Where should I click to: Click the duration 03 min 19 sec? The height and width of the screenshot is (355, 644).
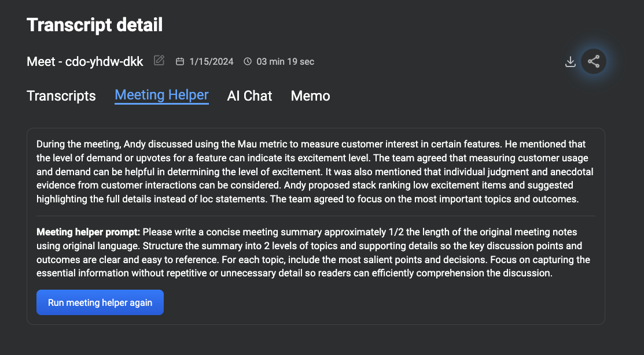coord(285,61)
